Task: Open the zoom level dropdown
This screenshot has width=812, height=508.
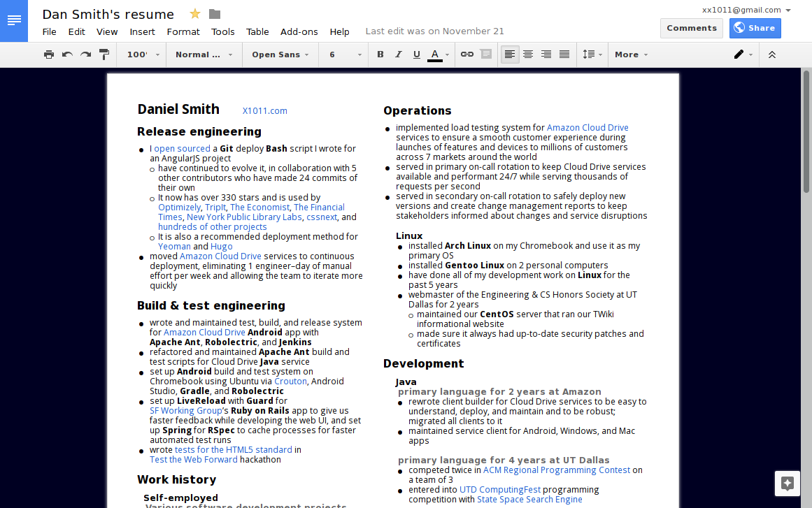Action: (x=143, y=55)
